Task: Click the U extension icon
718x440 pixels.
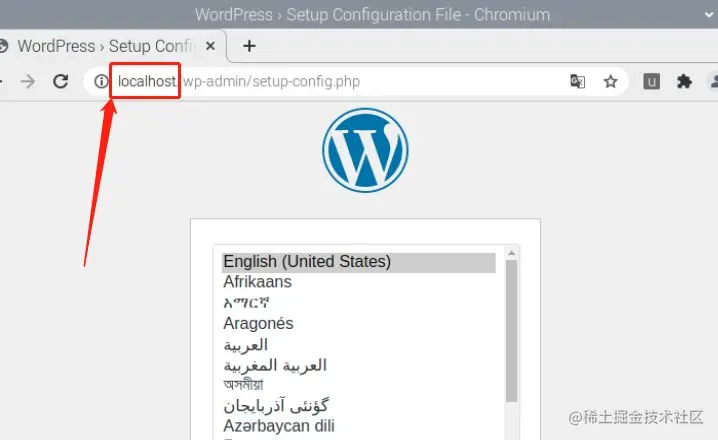Action: click(x=652, y=81)
